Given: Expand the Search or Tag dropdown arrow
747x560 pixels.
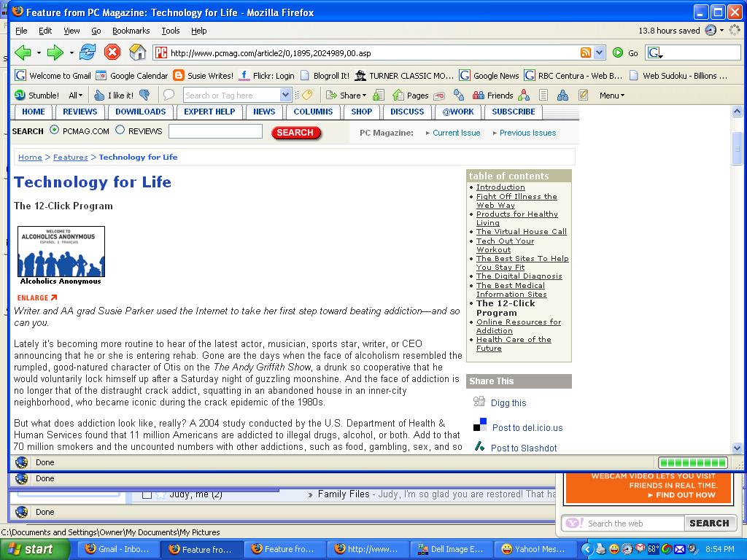Looking at the screenshot, I should point(285,96).
